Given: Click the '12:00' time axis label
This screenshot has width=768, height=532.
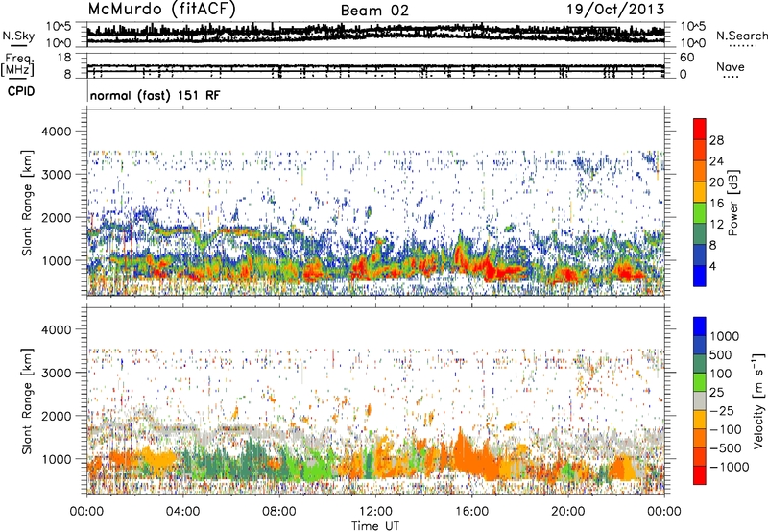Looking at the screenshot, I should tap(375, 512).
